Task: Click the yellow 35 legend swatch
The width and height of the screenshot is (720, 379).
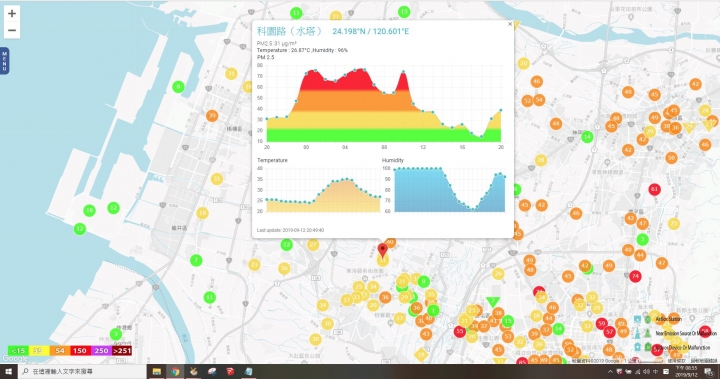Action: click(39, 351)
